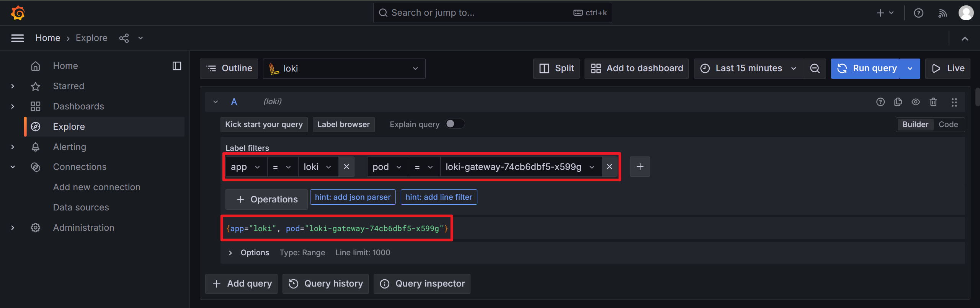The width and height of the screenshot is (980, 308).
Task: Click the drag handle dots of query A
Action: [954, 102]
